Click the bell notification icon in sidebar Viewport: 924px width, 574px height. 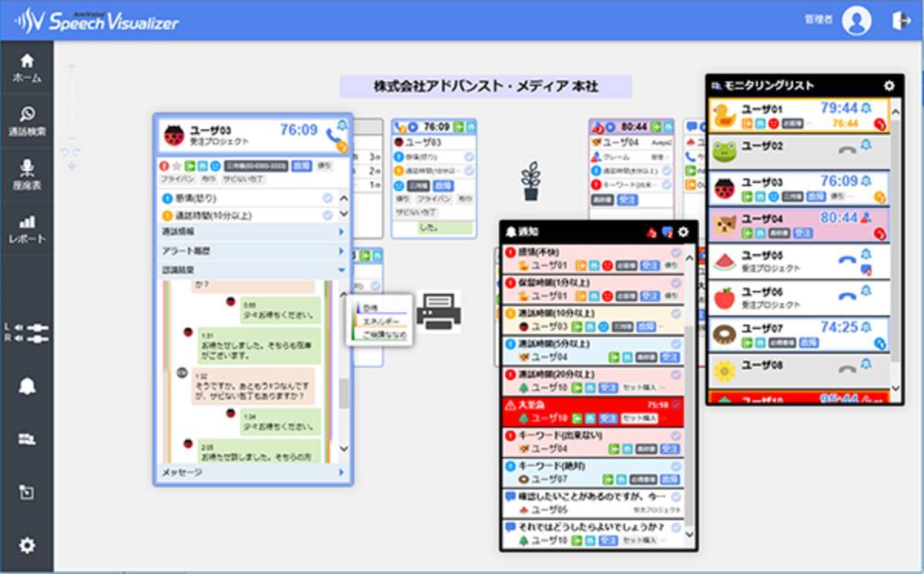pos(27,385)
